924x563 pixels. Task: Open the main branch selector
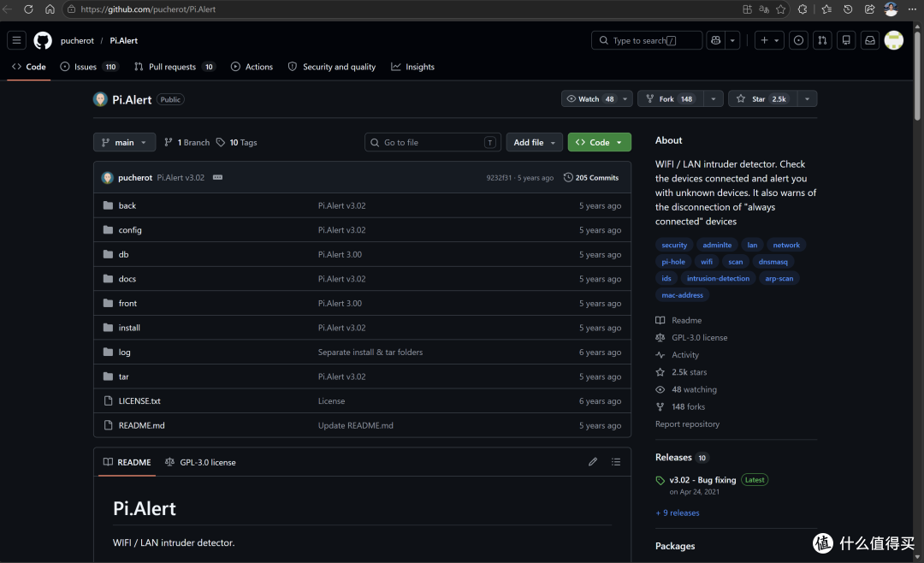(x=124, y=142)
